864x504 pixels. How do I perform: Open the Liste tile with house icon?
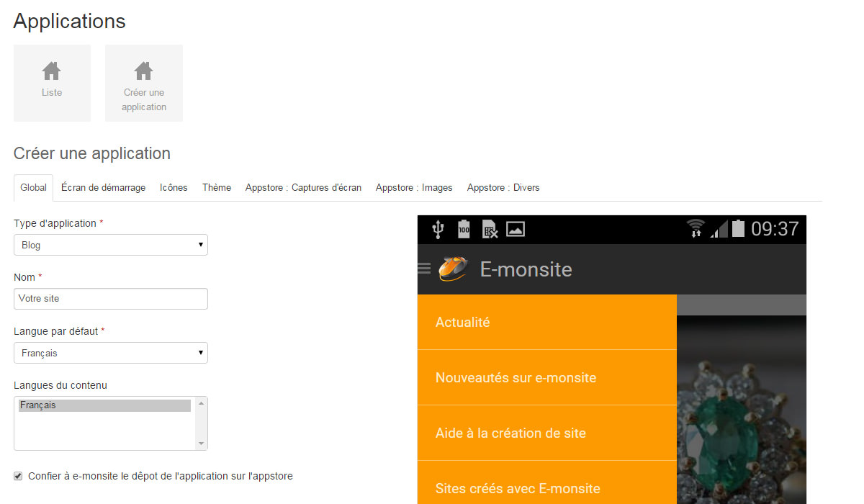coord(52,83)
